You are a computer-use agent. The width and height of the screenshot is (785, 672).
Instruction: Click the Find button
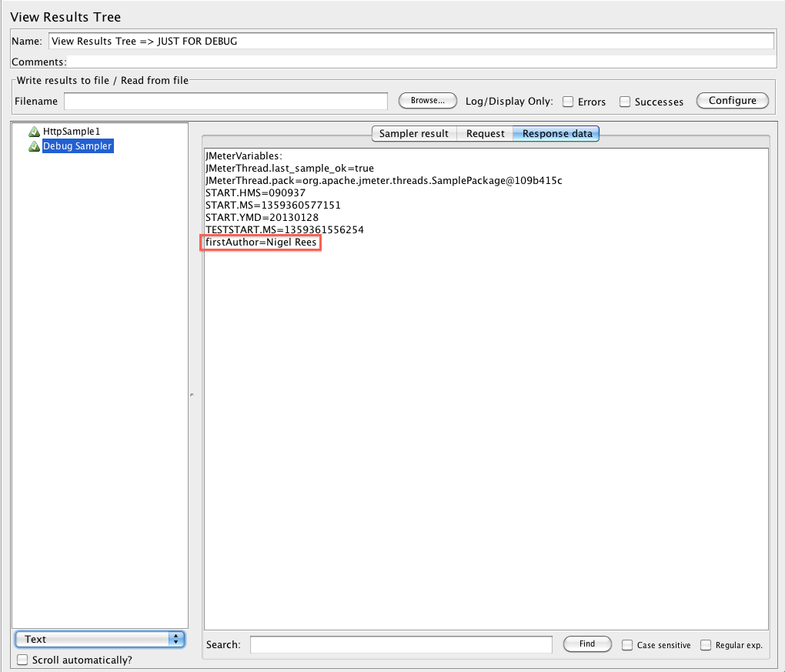(587, 644)
